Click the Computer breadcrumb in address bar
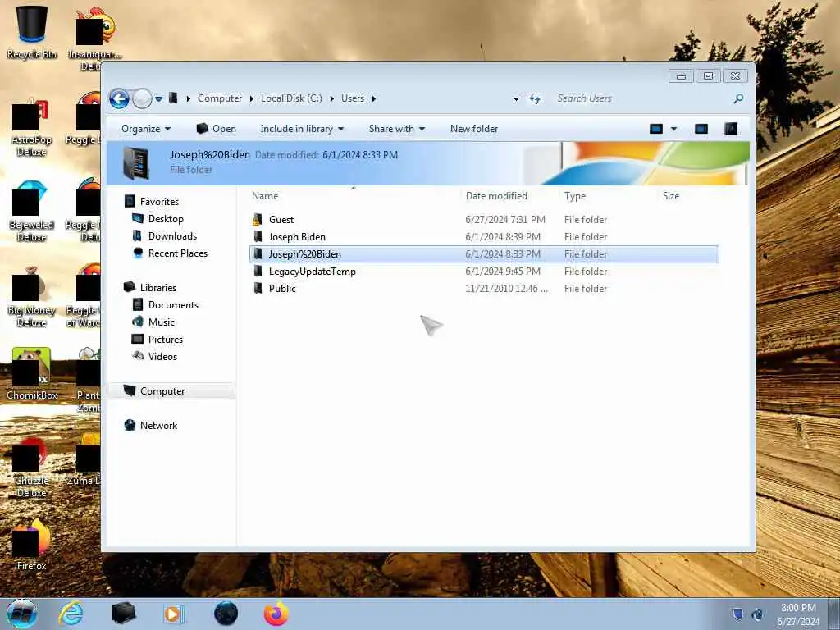The image size is (840, 630). click(220, 98)
